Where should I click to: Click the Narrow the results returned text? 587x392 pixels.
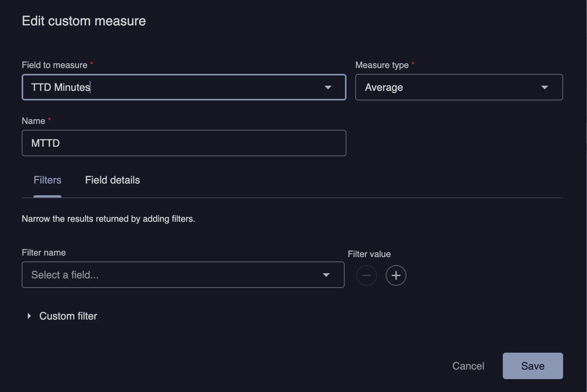click(108, 219)
